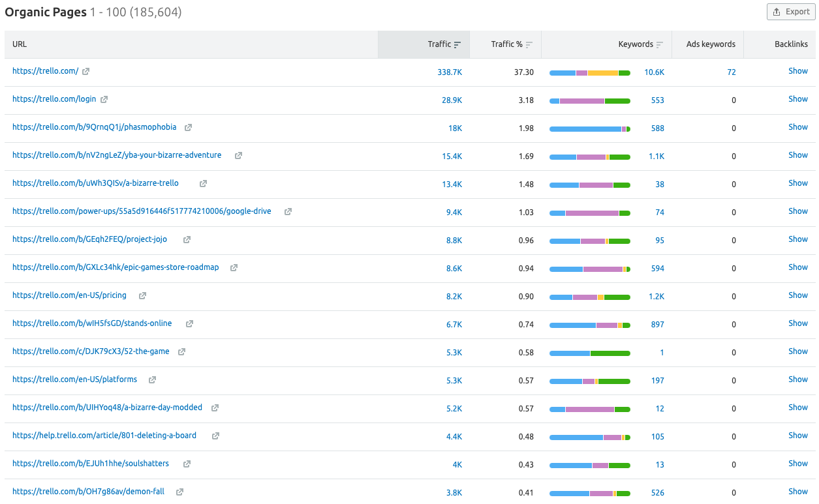Open the help.trello.com deleting-a-board URL
Viewport: 819px width, 504px height.
(x=104, y=436)
